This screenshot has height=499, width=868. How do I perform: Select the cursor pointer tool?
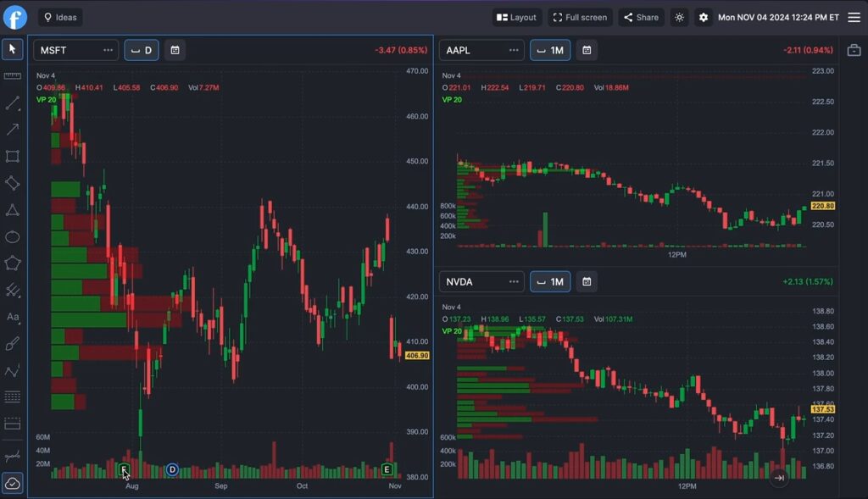(12, 49)
